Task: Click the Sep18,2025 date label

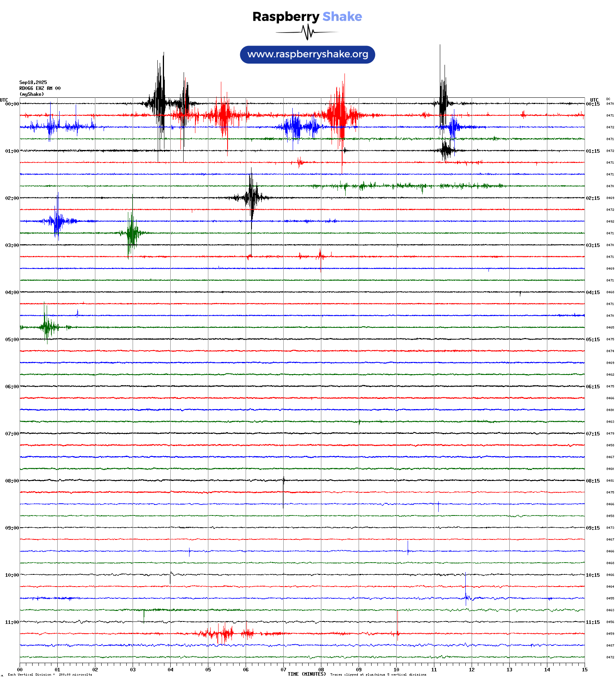Action: pyautogui.click(x=33, y=82)
